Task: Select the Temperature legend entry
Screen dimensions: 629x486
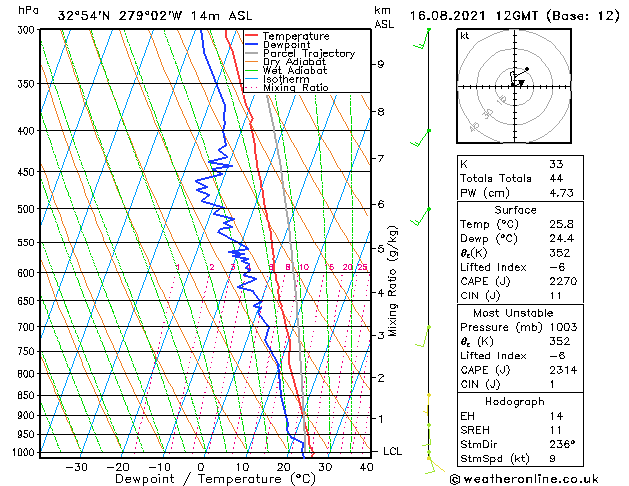Action: 294,36
